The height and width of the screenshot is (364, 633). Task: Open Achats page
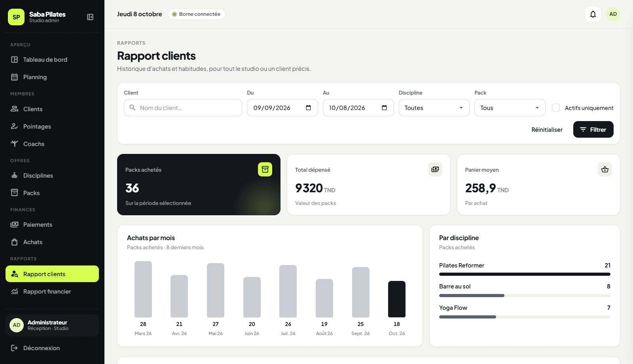(x=52, y=242)
